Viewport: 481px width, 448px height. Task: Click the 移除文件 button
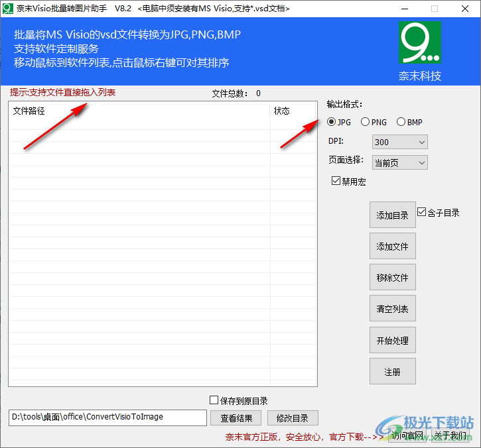click(x=392, y=277)
